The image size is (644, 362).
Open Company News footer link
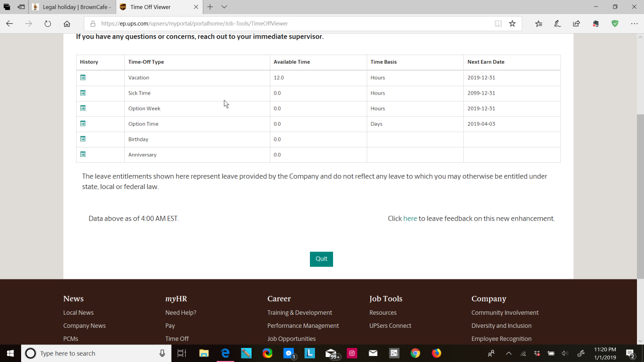coord(85,326)
